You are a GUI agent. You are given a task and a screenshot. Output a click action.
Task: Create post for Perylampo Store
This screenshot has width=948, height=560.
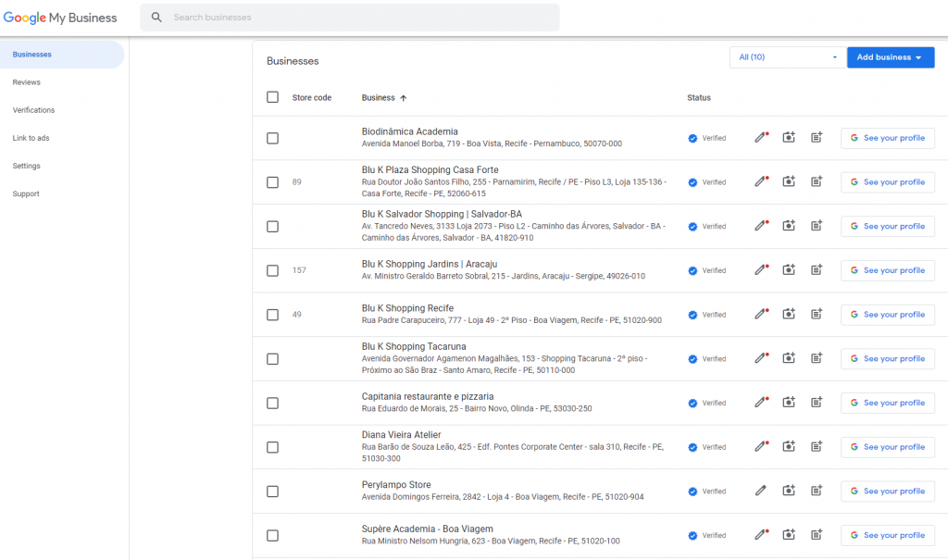[x=817, y=491]
